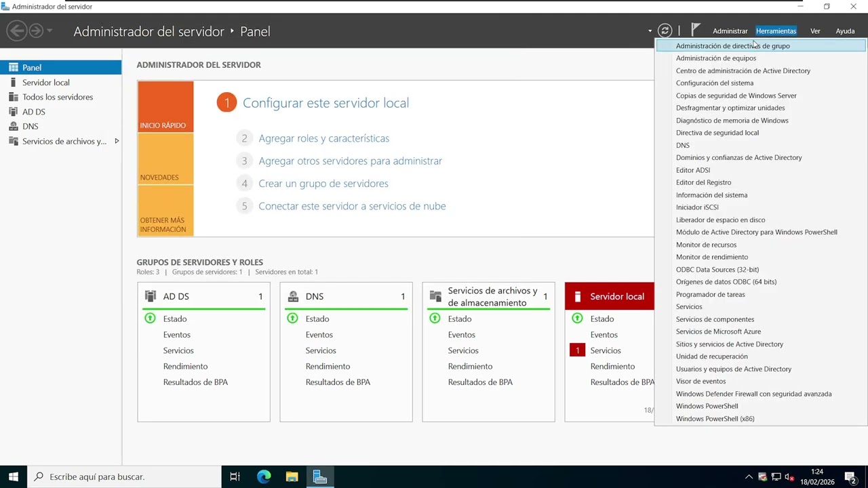Click the Server Manager taskbar icon
This screenshot has width=868, height=488.
320,476
